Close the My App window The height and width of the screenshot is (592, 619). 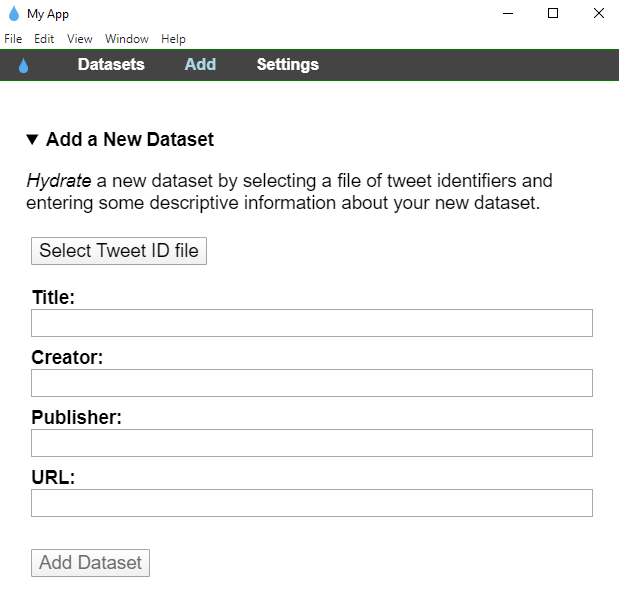coord(598,14)
